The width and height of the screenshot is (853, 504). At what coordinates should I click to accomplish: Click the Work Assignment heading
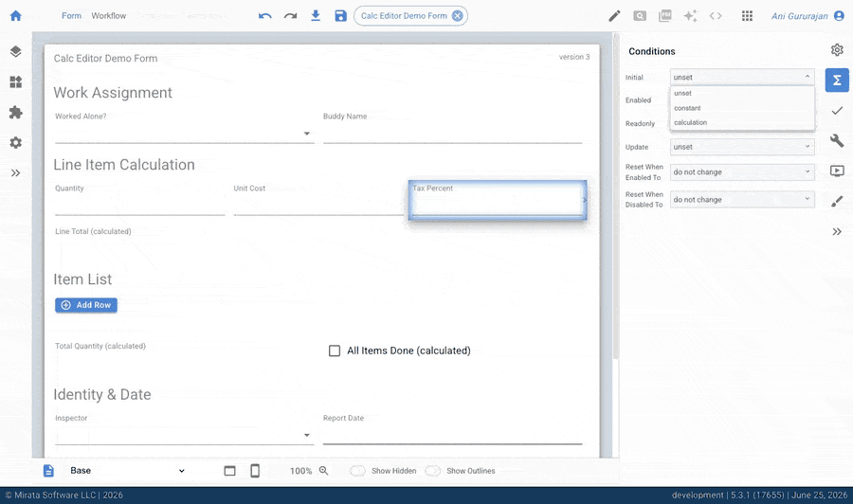pyautogui.click(x=113, y=93)
